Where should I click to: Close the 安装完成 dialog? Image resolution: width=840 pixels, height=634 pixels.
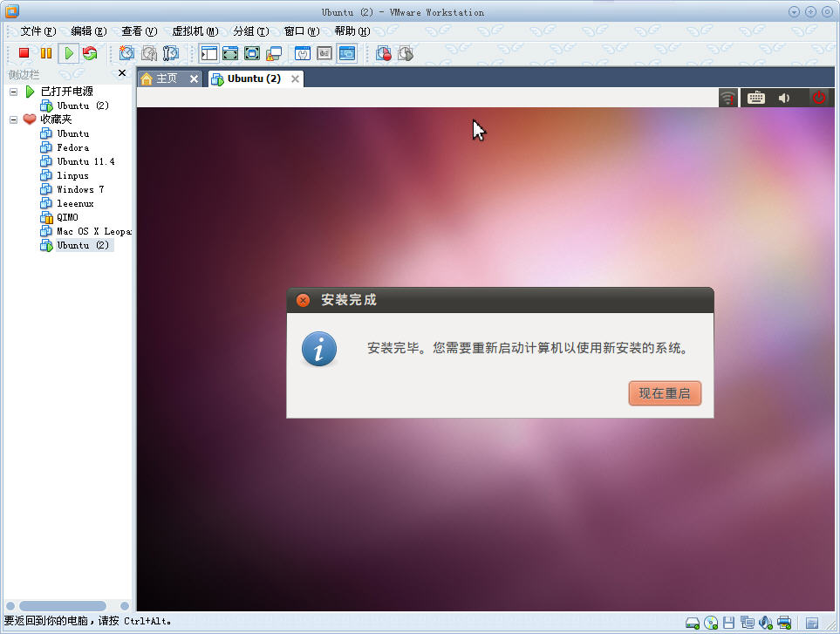click(303, 300)
